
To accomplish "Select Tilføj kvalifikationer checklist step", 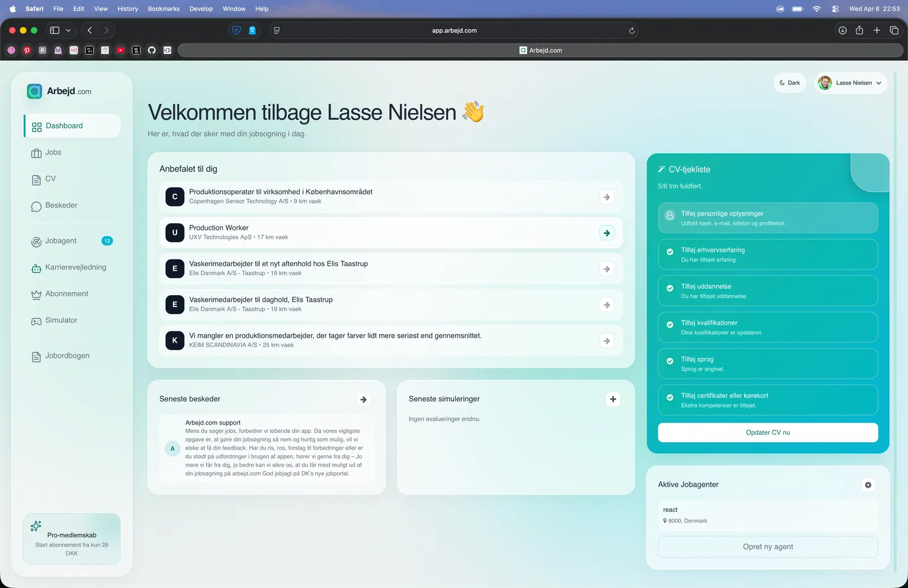I will click(768, 327).
